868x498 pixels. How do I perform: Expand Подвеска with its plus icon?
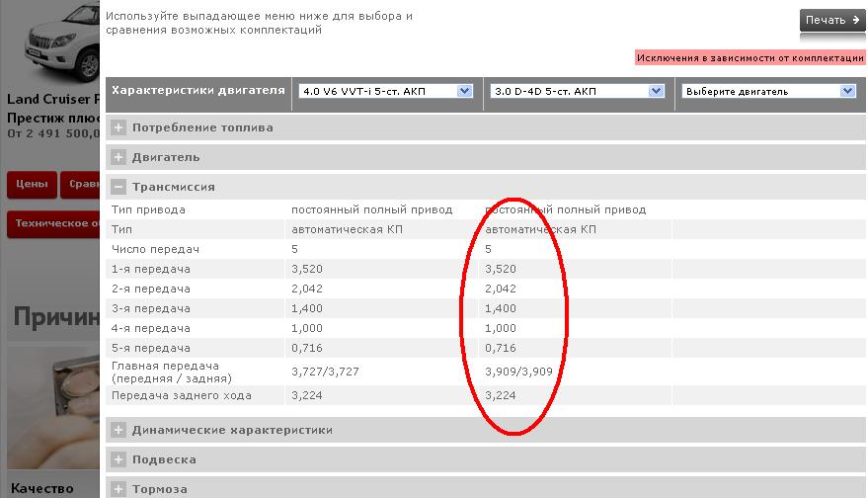[x=118, y=459]
